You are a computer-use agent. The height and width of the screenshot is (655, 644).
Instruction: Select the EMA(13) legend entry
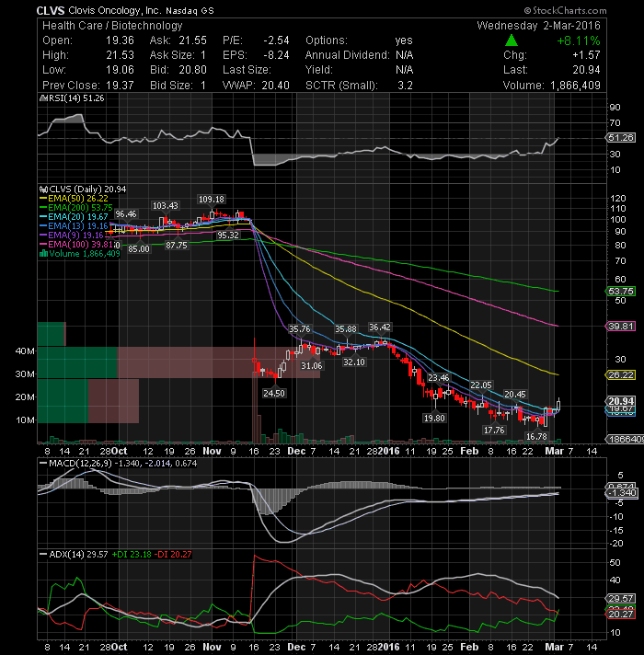pos(74,226)
